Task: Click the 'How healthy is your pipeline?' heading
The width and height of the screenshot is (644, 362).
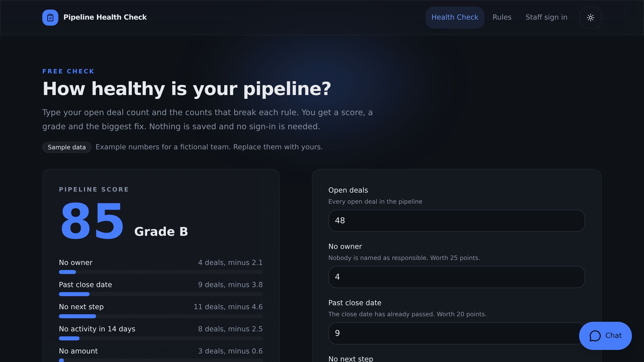Action: pos(187,89)
